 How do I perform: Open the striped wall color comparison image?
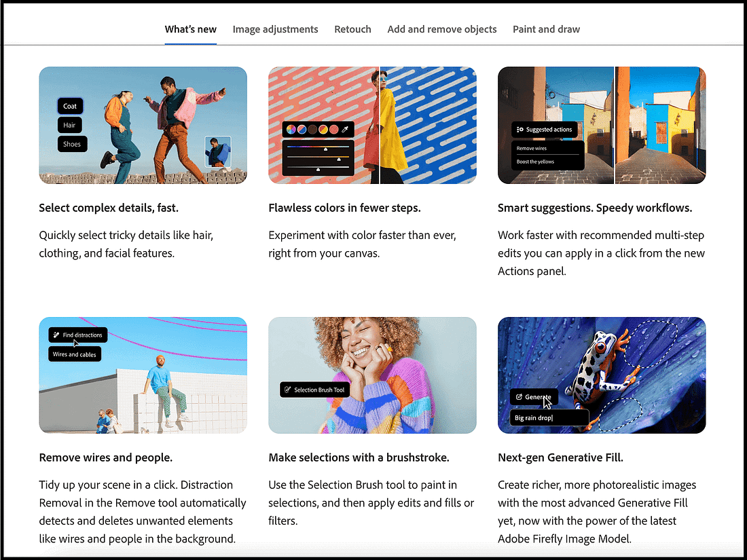pyautogui.click(x=372, y=126)
